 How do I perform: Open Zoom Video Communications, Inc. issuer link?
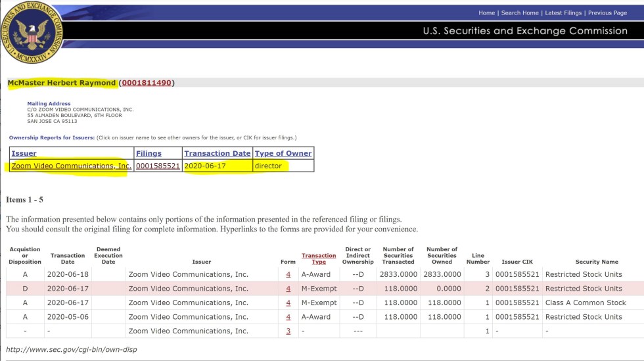72,166
